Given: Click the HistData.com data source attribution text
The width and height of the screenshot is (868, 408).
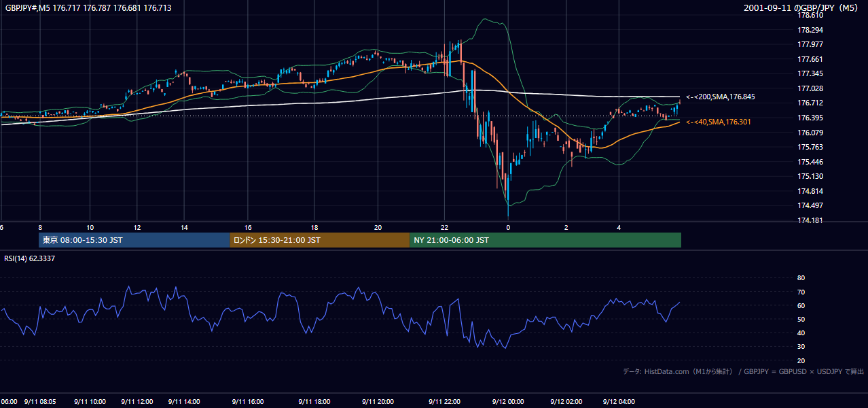Looking at the screenshot, I should (744, 371).
